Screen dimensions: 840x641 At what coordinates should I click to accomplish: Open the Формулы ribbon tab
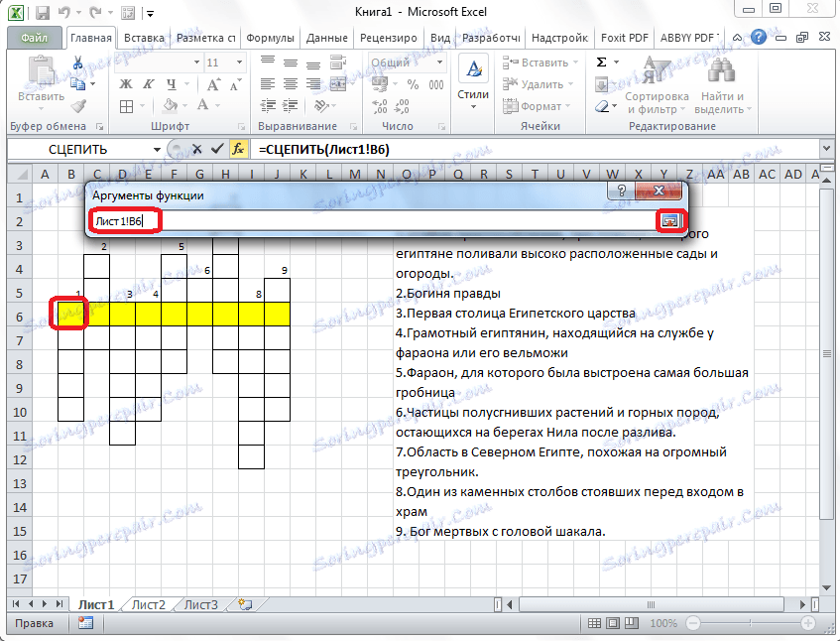(x=270, y=38)
